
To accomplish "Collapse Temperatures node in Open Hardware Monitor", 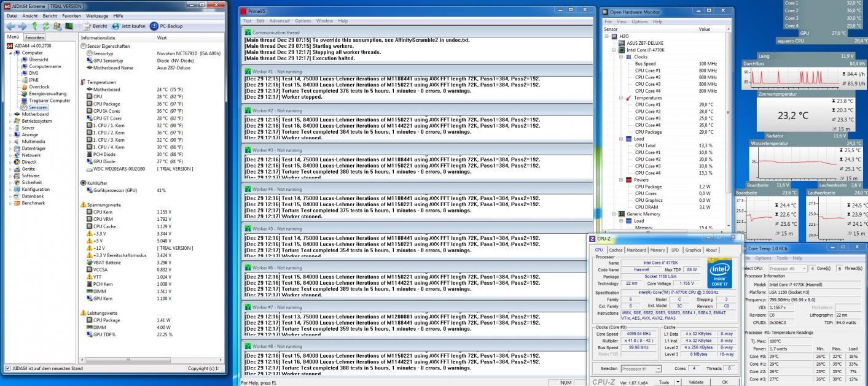I will click(620, 98).
